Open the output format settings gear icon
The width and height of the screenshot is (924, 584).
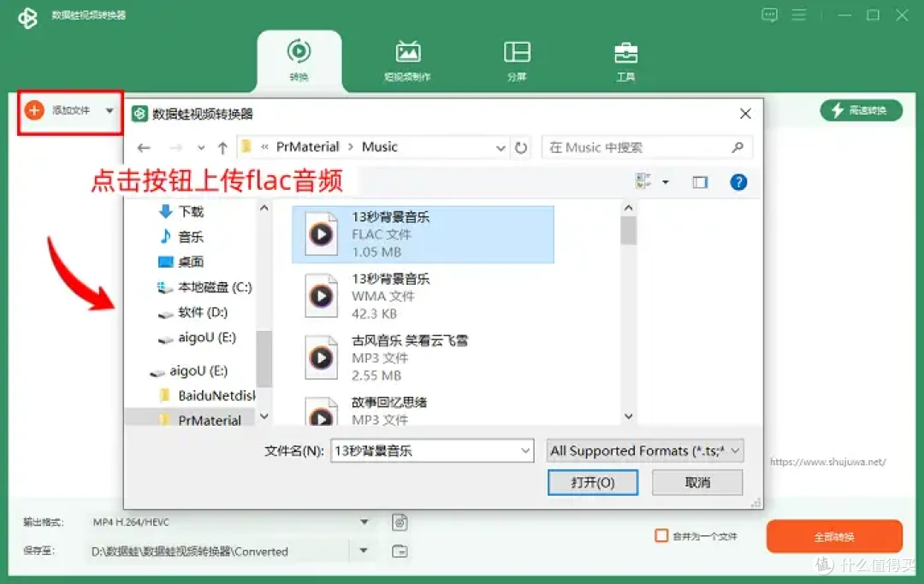click(x=400, y=522)
